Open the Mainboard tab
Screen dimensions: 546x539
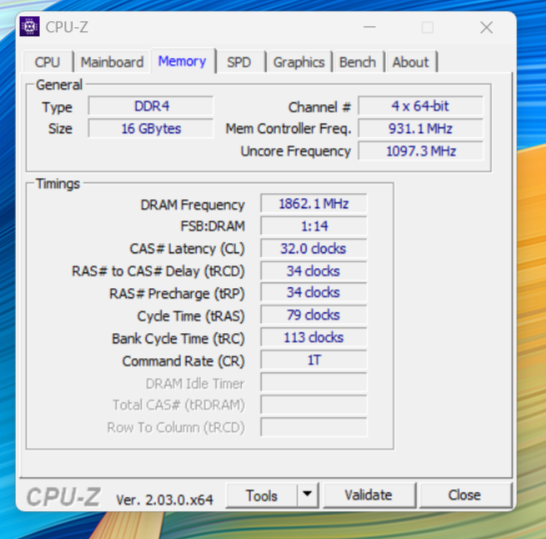pyautogui.click(x=112, y=62)
